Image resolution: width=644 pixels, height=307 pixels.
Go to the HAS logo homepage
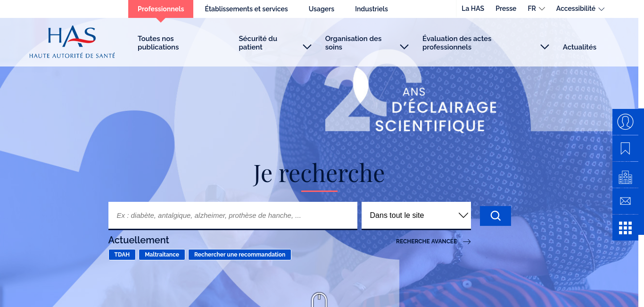72,42
